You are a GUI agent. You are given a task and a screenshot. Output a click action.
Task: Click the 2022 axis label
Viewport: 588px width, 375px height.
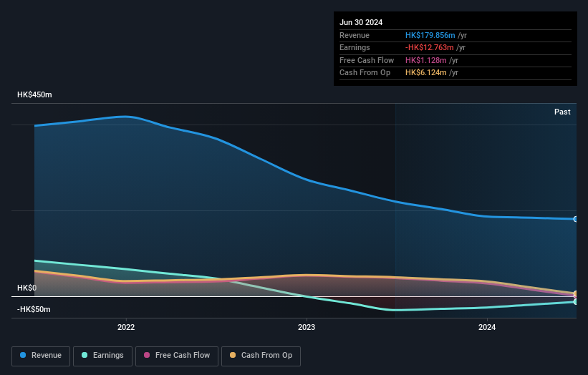(126, 327)
